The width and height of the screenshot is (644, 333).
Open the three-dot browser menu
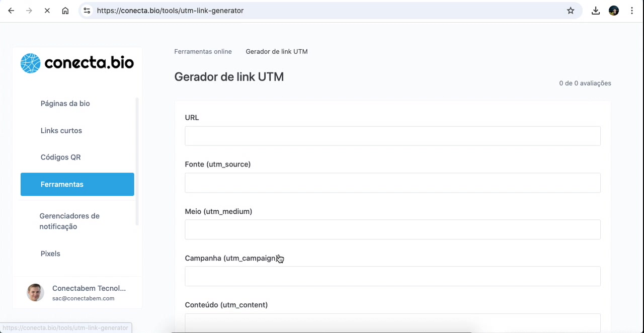631,10
